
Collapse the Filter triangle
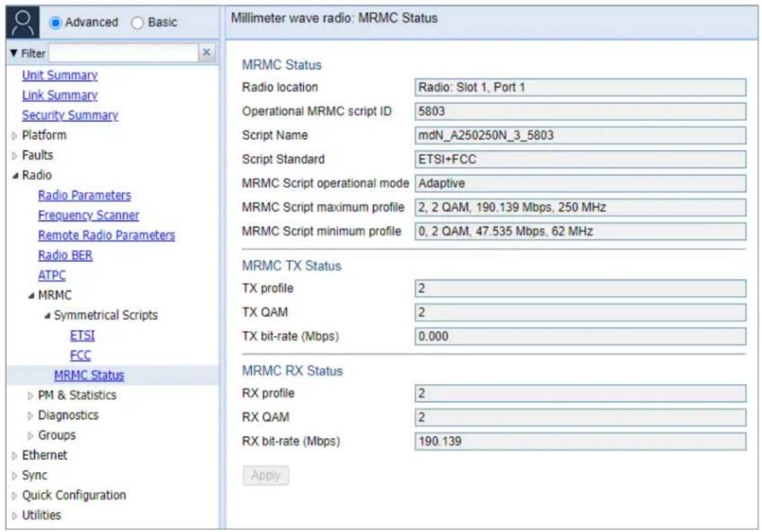(x=13, y=53)
